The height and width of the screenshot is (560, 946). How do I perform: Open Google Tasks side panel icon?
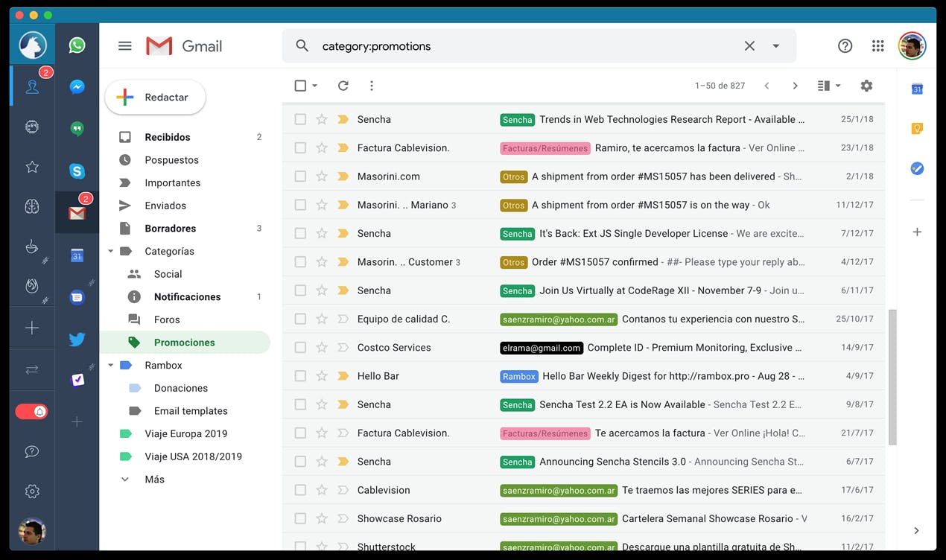917,169
